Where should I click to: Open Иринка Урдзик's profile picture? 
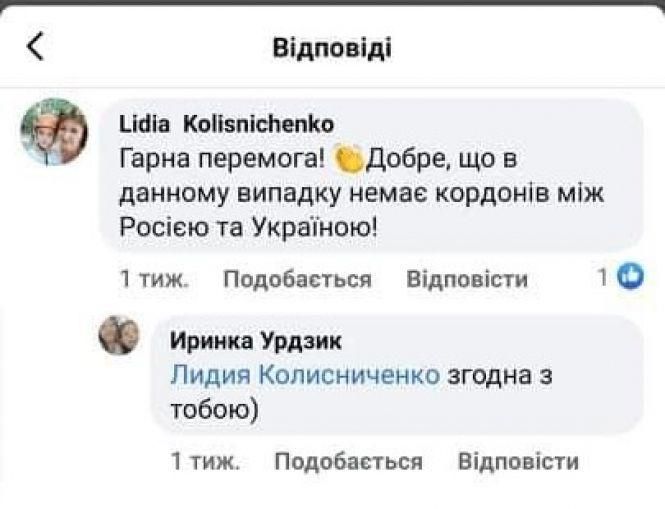pos(119,336)
